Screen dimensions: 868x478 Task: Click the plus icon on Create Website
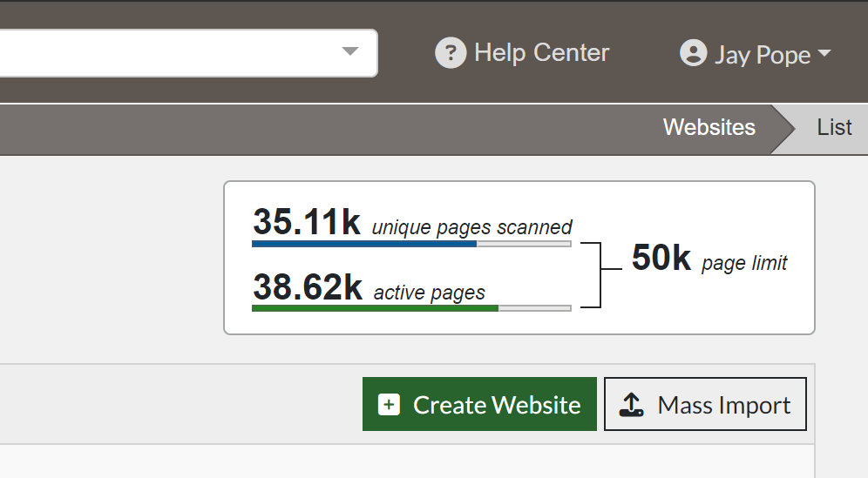click(x=389, y=404)
